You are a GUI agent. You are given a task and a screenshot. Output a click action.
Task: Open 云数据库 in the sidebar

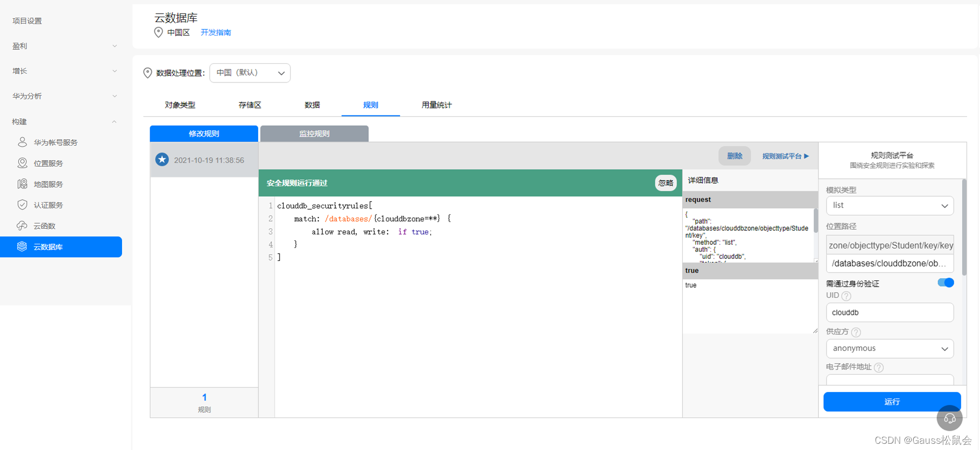[x=61, y=247]
